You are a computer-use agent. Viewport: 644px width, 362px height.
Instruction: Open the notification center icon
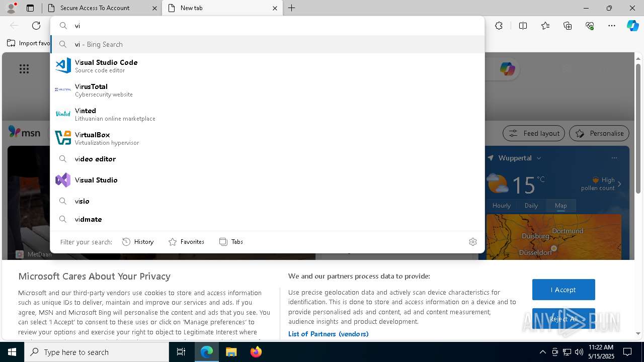click(627, 352)
